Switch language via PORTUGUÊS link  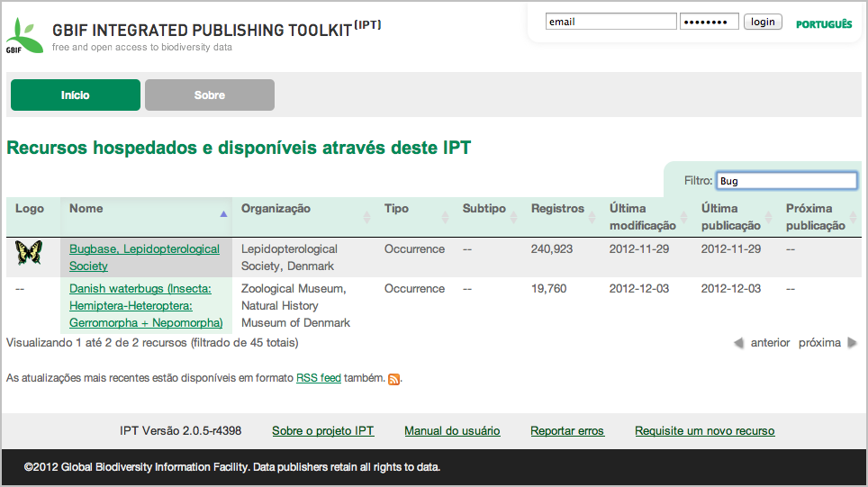click(x=824, y=24)
